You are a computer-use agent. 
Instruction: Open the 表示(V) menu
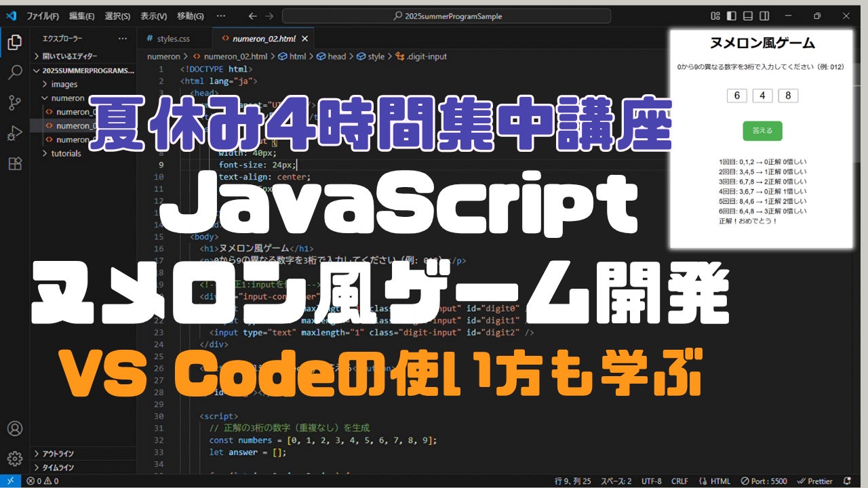coord(154,16)
